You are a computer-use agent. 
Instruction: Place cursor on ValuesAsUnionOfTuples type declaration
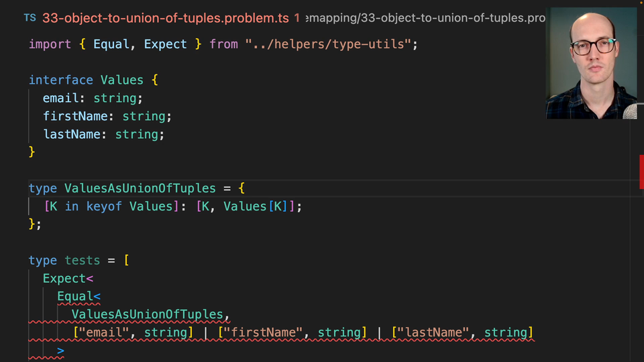coord(140,188)
